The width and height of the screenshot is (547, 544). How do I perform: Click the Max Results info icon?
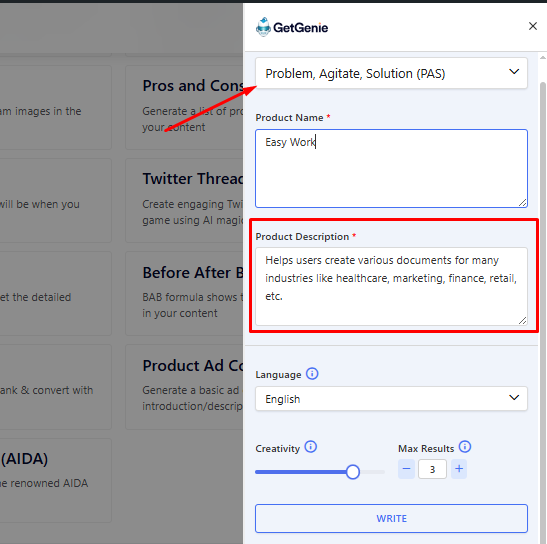[465, 447]
